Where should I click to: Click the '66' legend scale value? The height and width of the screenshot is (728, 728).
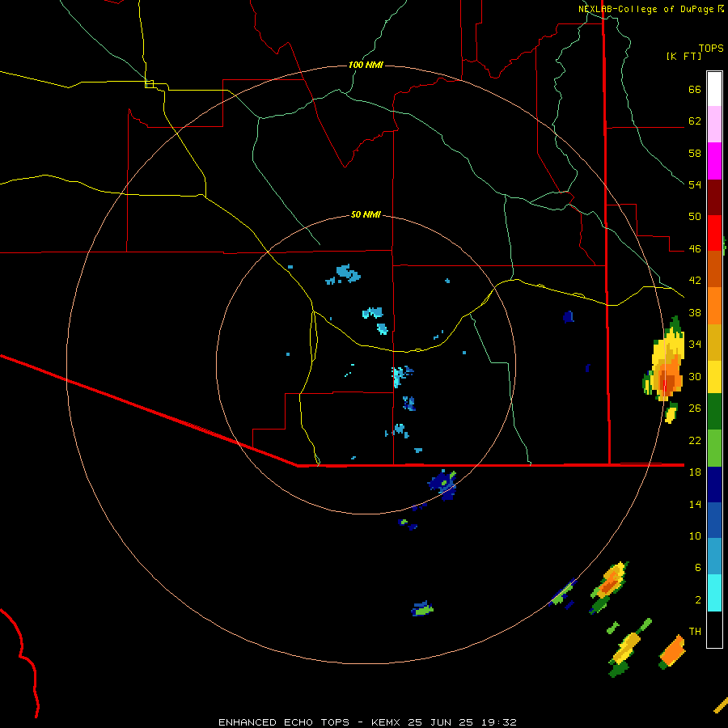[x=695, y=89]
